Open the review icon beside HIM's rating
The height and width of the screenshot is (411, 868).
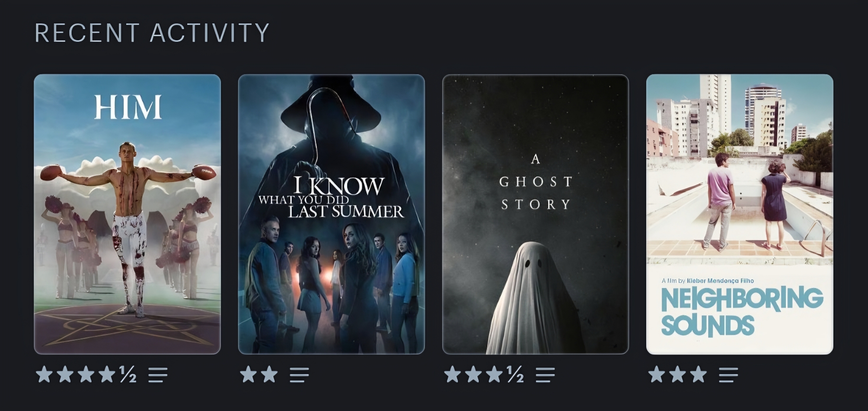point(158,375)
